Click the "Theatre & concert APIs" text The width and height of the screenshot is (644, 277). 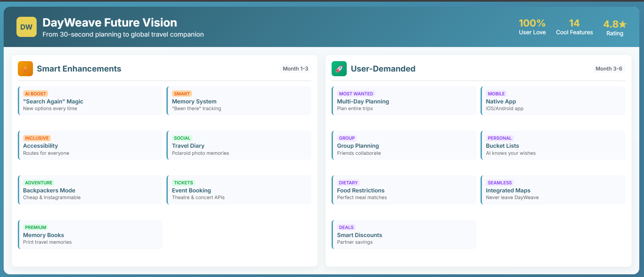pyautogui.click(x=198, y=197)
